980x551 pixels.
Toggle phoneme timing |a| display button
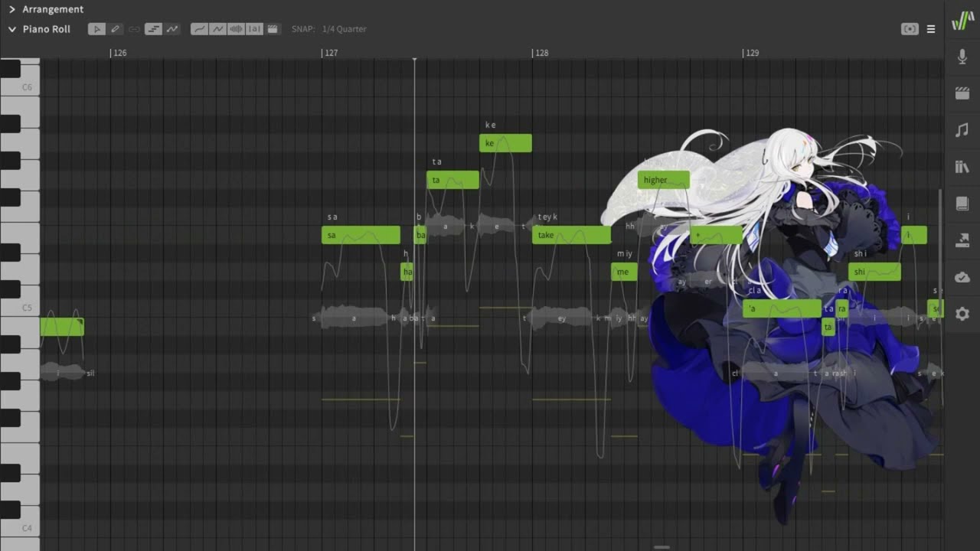point(254,29)
